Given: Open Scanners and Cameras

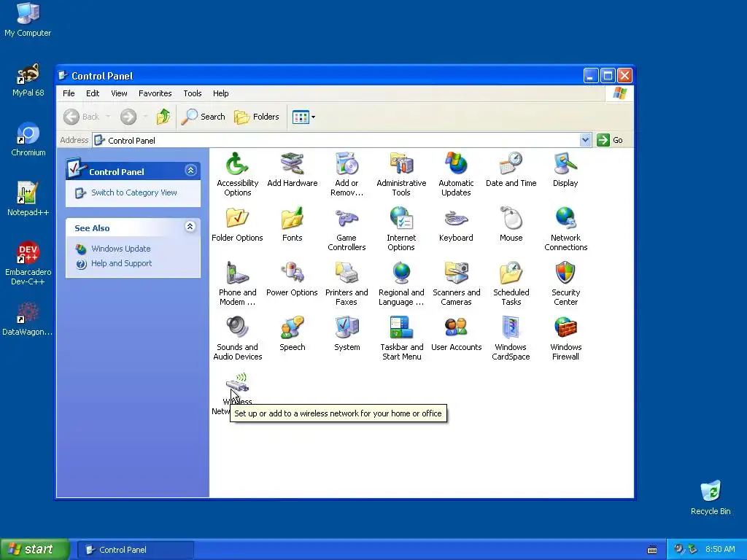Looking at the screenshot, I should pos(456,284).
